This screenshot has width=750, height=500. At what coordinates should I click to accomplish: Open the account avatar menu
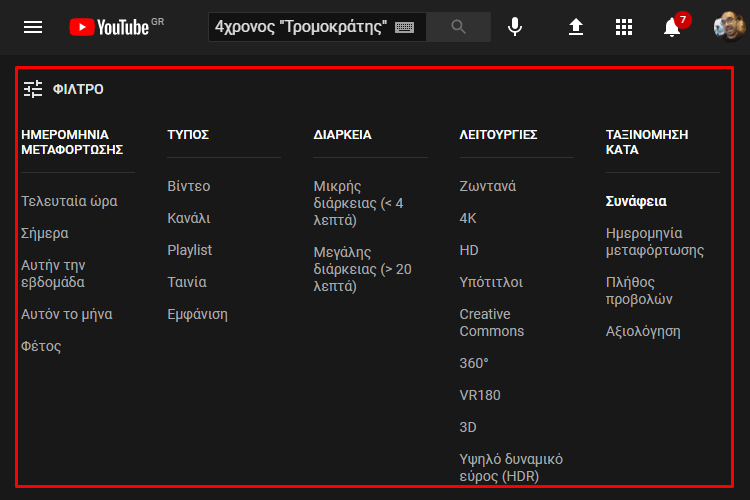coord(728,27)
